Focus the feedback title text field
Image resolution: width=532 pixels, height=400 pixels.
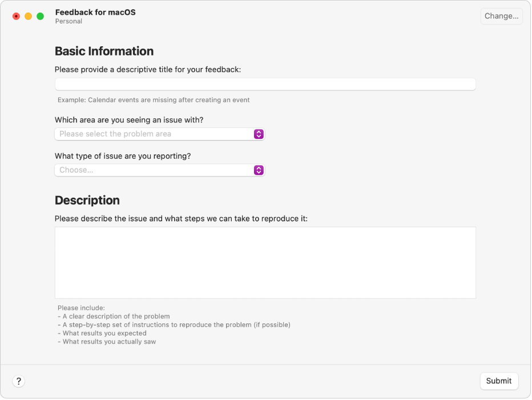265,85
